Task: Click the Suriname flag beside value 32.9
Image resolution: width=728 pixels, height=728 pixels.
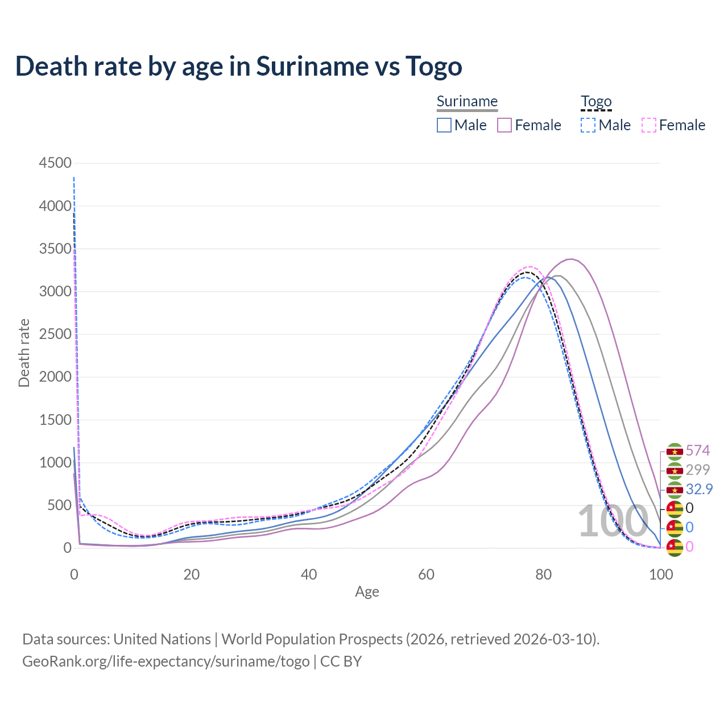Action: click(675, 489)
